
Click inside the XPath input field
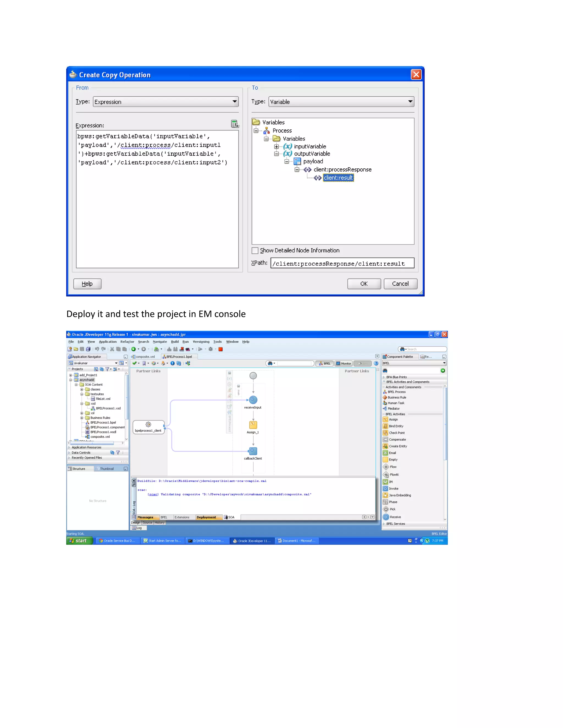342,263
